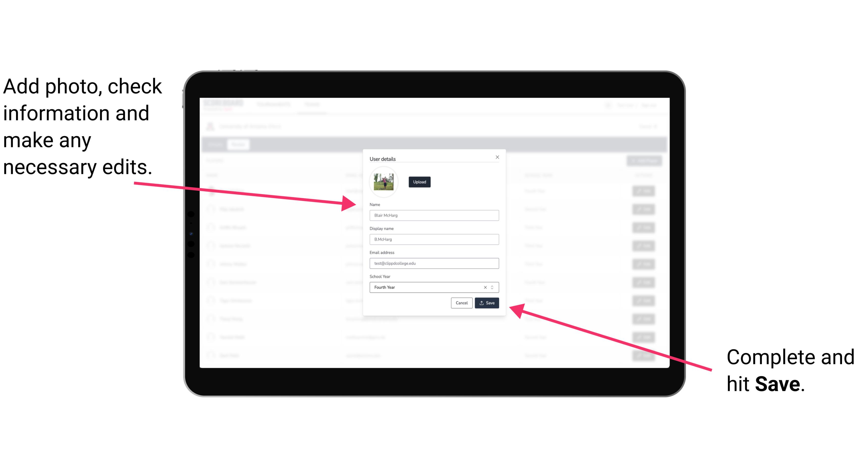Toggle visibility of user details panel
This screenshot has height=467, width=868.
pos(496,157)
